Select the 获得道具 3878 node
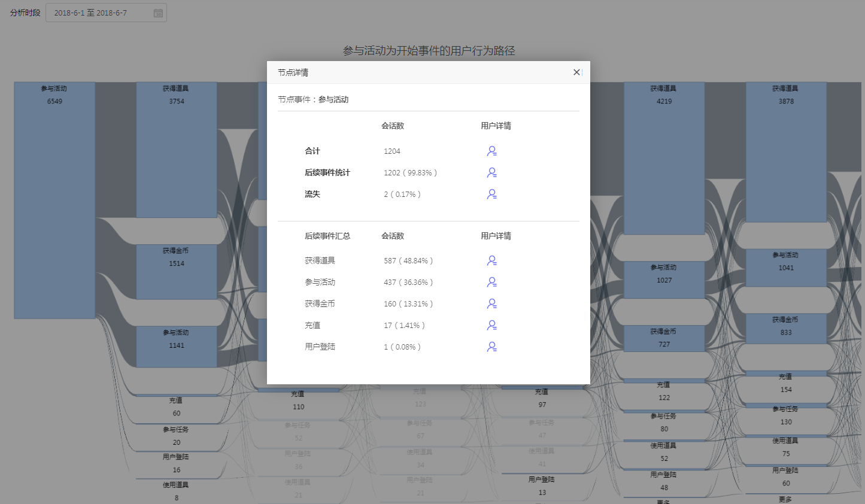Screen dimensions: 865x504 [x=786, y=152]
